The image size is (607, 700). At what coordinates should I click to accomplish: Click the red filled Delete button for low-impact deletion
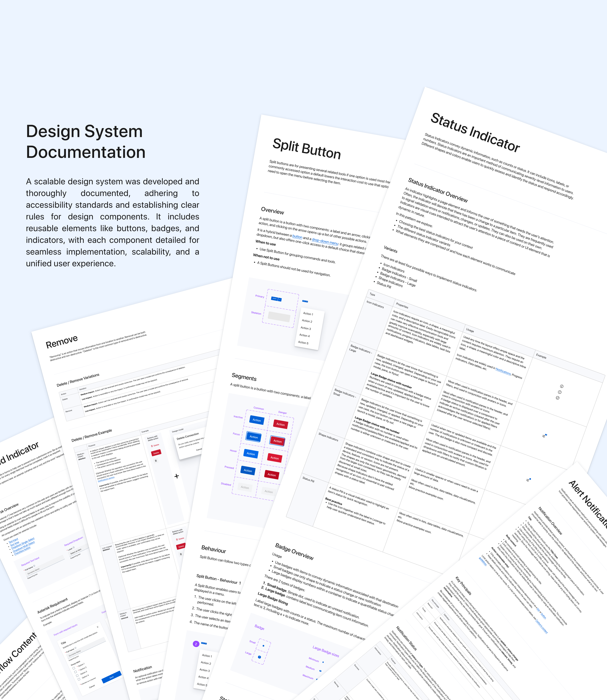tap(181, 546)
